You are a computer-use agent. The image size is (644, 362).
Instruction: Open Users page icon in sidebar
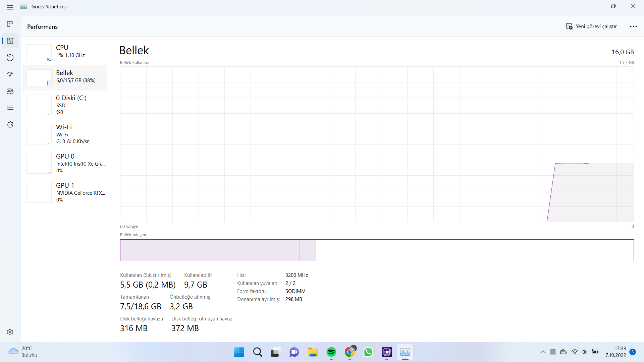click(x=10, y=91)
